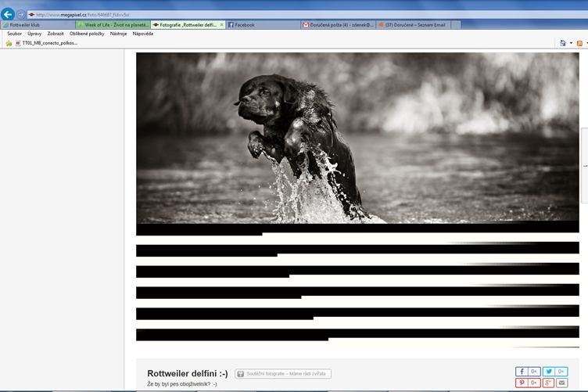Click the browser Forward arrow button

click(x=21, y=15)
